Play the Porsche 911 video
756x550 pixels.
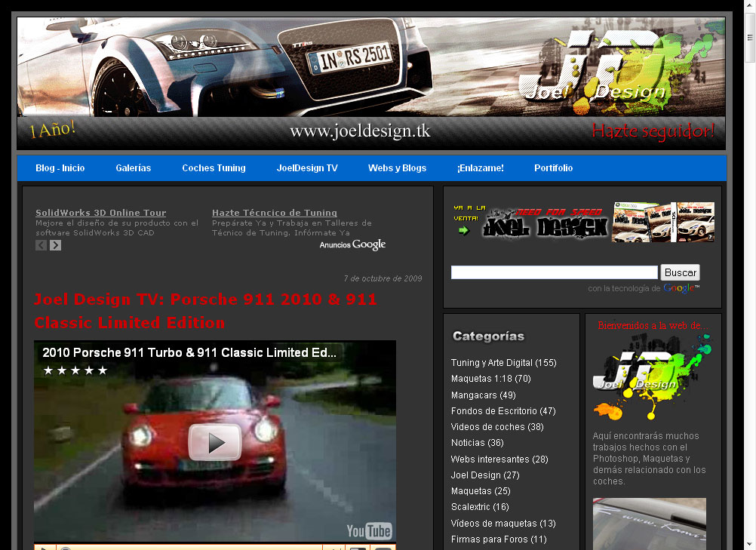click(x=215, y=442)
